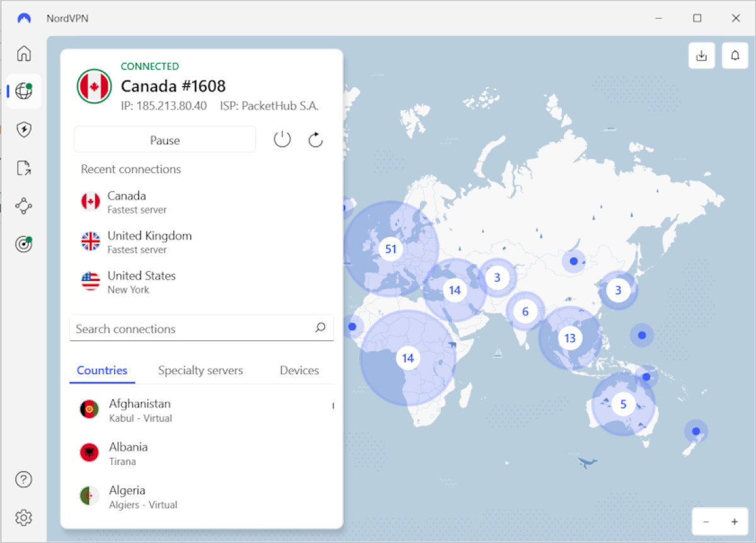The height and width of the screenshot is (543, 756).
Task: Click the Australia cluster showing 5
Action: pos(623,404)
